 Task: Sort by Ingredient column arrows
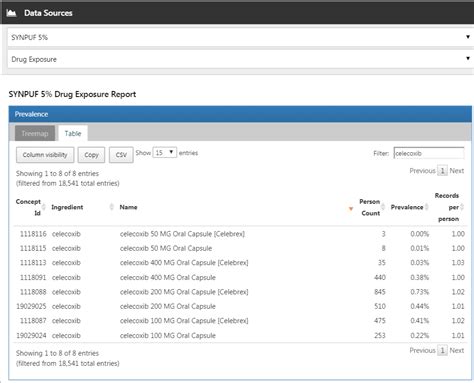click(x=112, y=207)
